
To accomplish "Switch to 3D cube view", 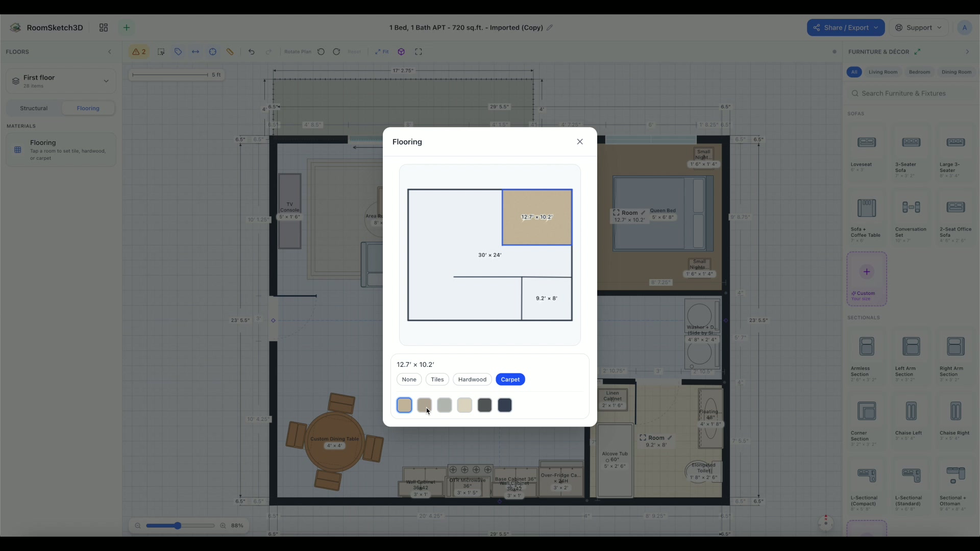I will pos(401,52).
